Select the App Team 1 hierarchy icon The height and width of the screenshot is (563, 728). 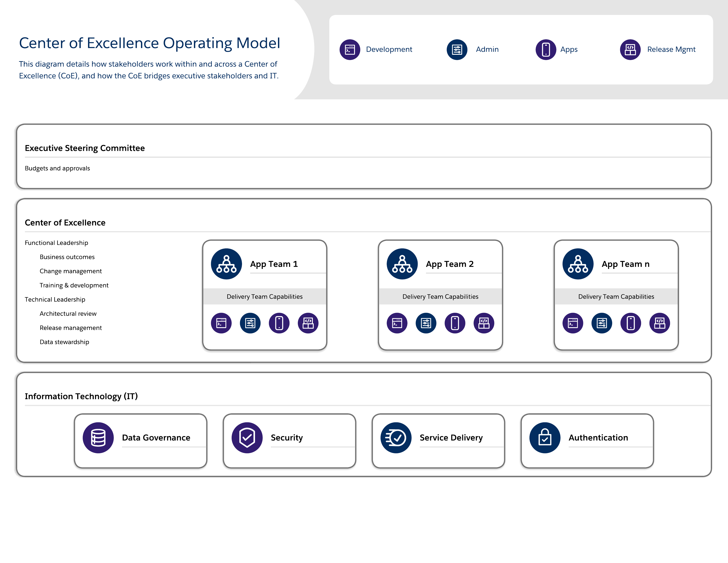click(x=226, y=264)
